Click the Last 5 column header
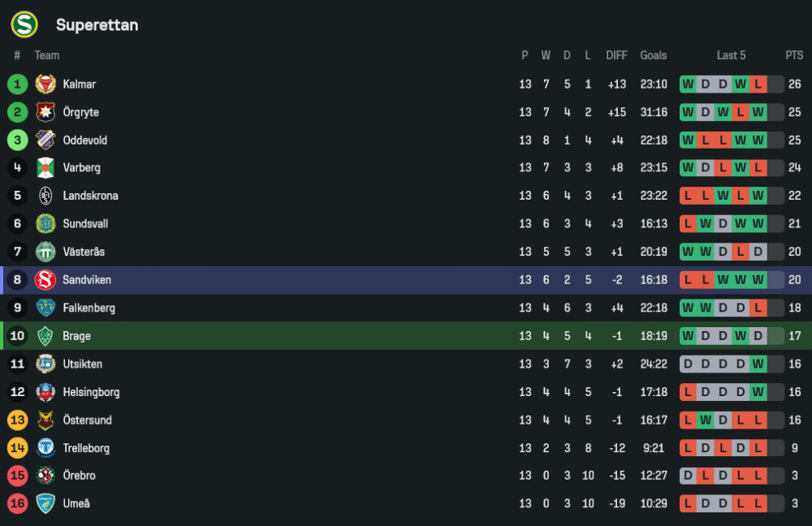Screen dimensions: 812x526 731,55
